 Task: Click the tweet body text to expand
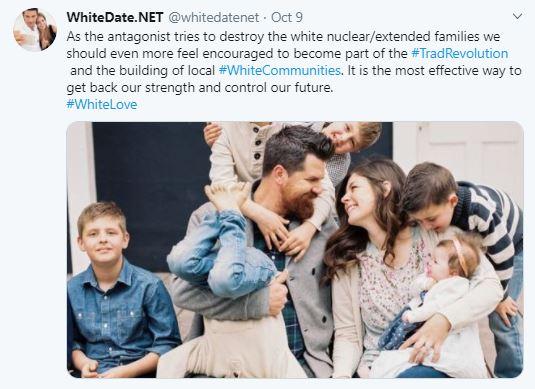[294, 62]
